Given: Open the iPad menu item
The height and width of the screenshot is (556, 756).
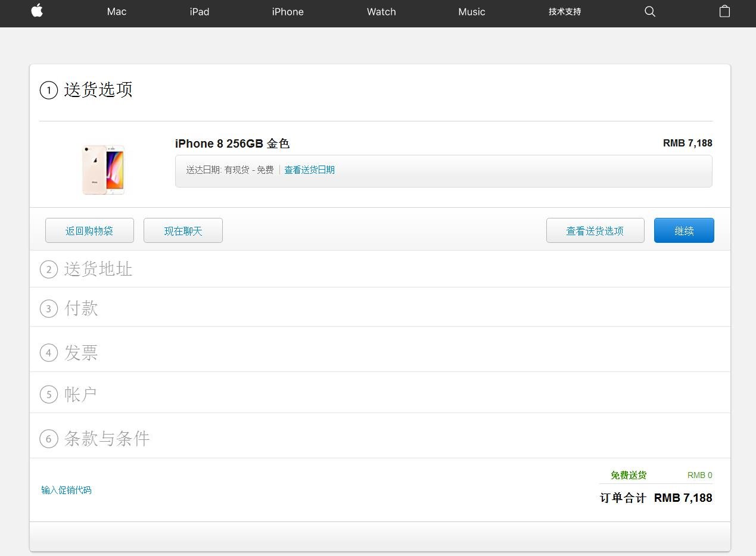Looking at the screenshot, I should (200, 12).
